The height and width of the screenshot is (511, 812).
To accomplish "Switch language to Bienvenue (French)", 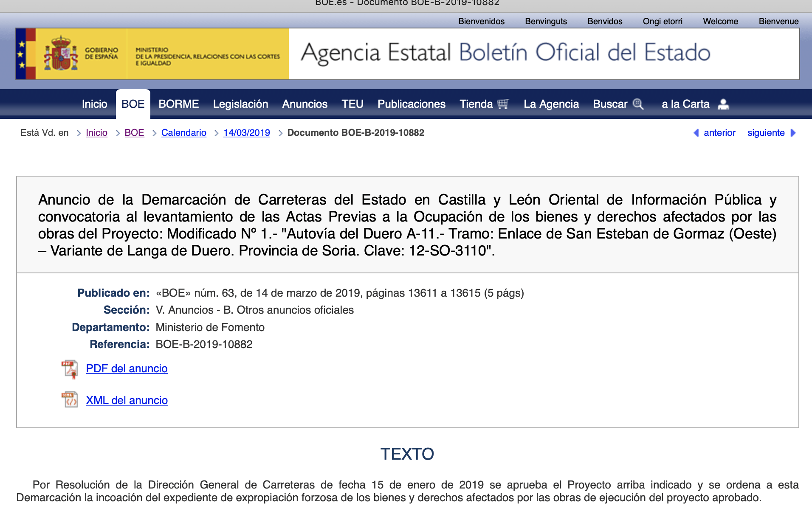I will [x=778, y=21].
